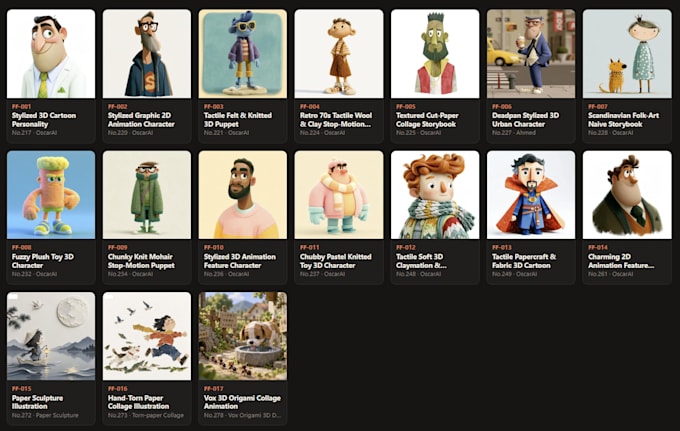Click the 'Deadpan Stylized 3D Urban Character' title
Screen dimensions: 680x431
pos(525,120)
